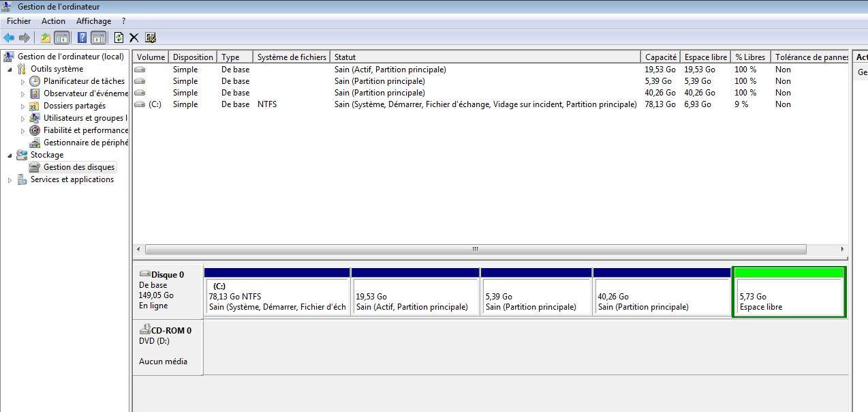The height and width of the screenshot is (412, 868).
Task: Open the Action menu
Action: click(53, 21)
